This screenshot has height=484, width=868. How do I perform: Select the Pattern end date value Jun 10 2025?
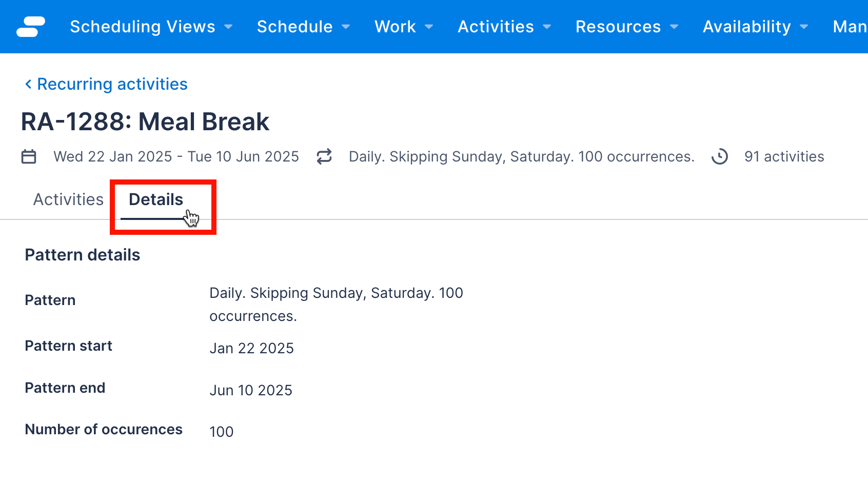pos(251,390)
